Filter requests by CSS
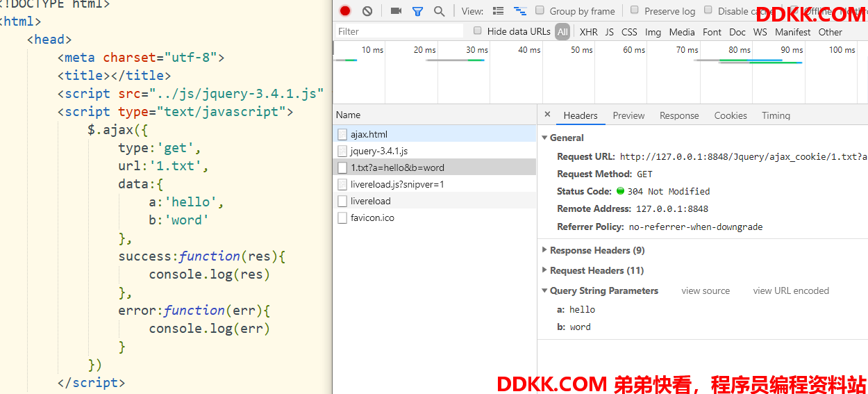The image size is (868, 394). pyautogui.click(x=629, y=32)
